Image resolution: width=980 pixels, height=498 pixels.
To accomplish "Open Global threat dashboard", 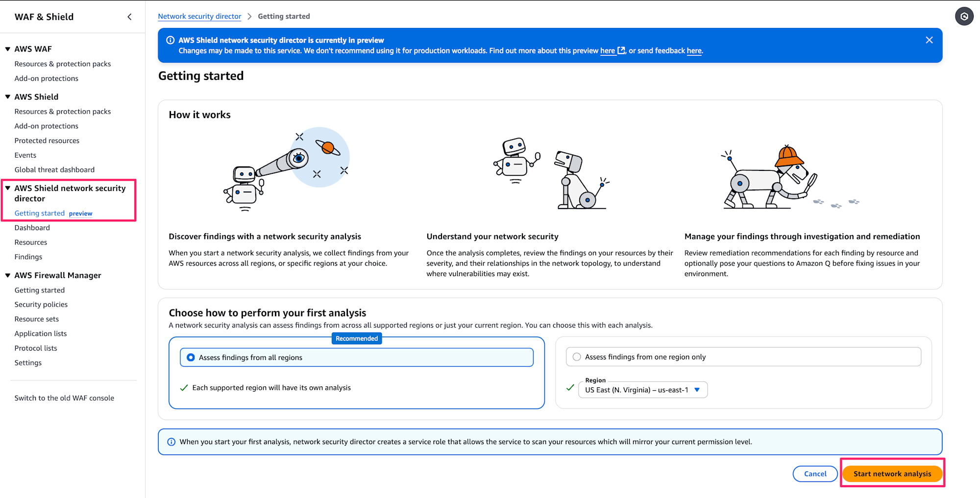I will 54,170.
